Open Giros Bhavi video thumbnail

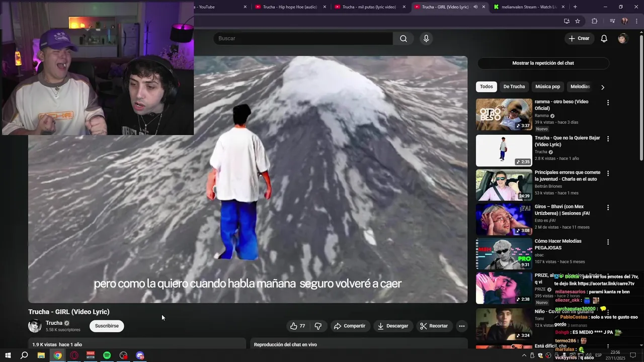pos(504,219)
